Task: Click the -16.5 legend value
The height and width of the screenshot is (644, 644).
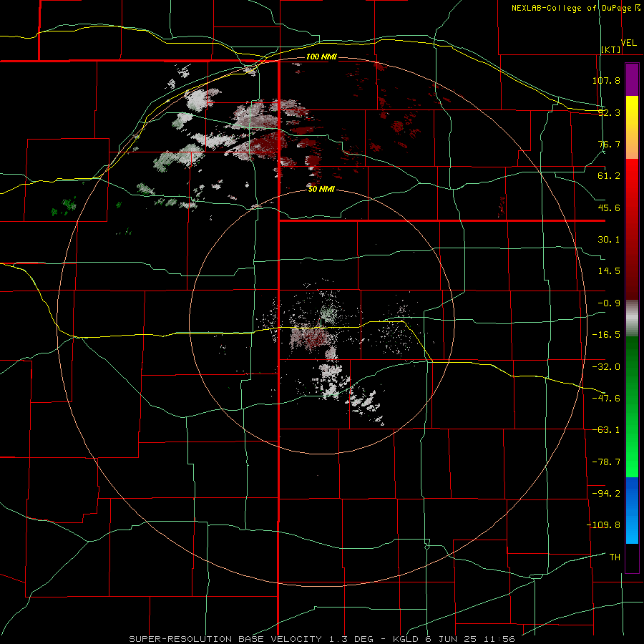Action: click(606, 335)
